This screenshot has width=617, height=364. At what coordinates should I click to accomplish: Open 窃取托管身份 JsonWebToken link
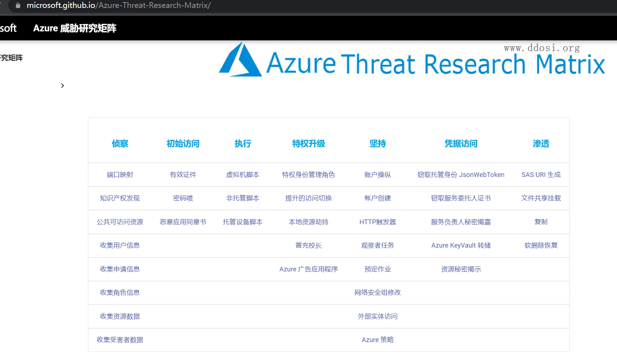(x=461, y=175)
